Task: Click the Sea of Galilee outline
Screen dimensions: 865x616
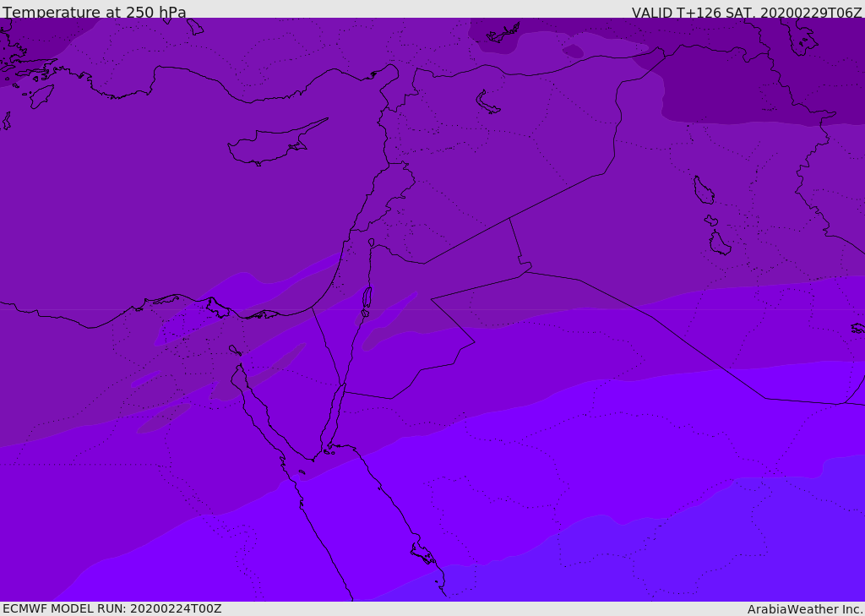Action: [x=371, y=243]
